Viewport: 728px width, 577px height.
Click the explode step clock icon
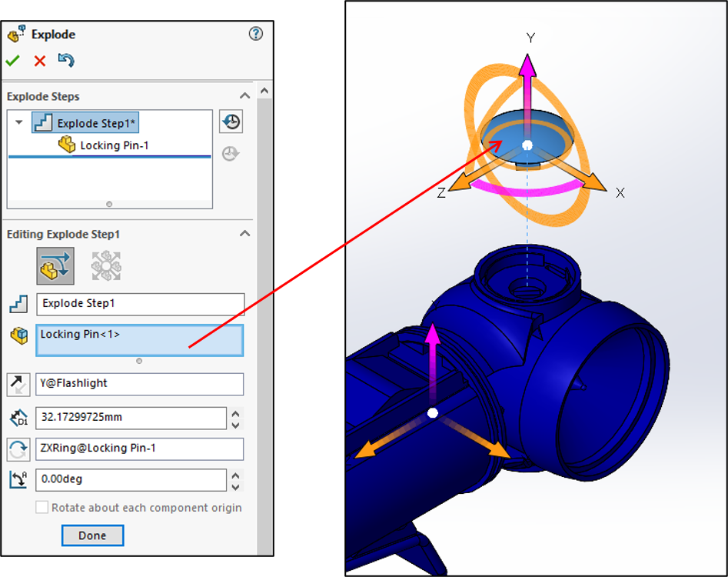pos(231,122)
